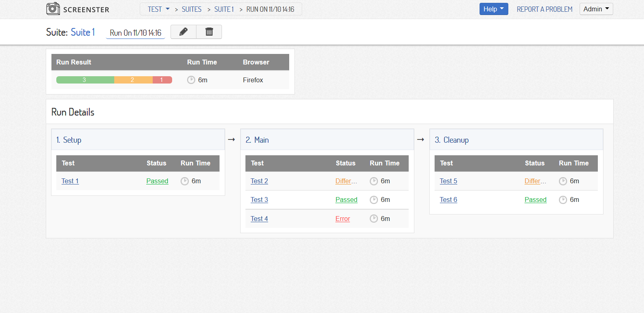This screenshot has width=644, height=313.
Task: Click the orange differences segment showing 2
Action: click(x=133, y=80)
